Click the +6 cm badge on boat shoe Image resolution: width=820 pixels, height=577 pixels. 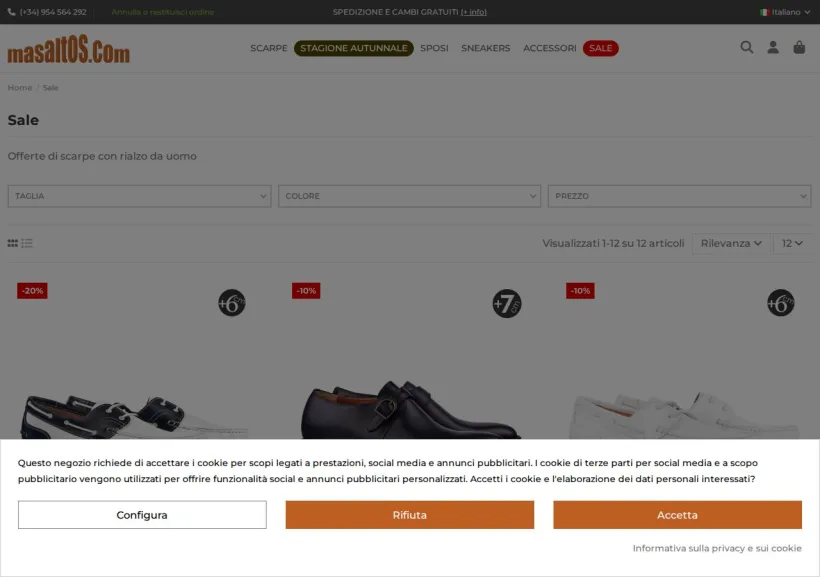point(232,303)
